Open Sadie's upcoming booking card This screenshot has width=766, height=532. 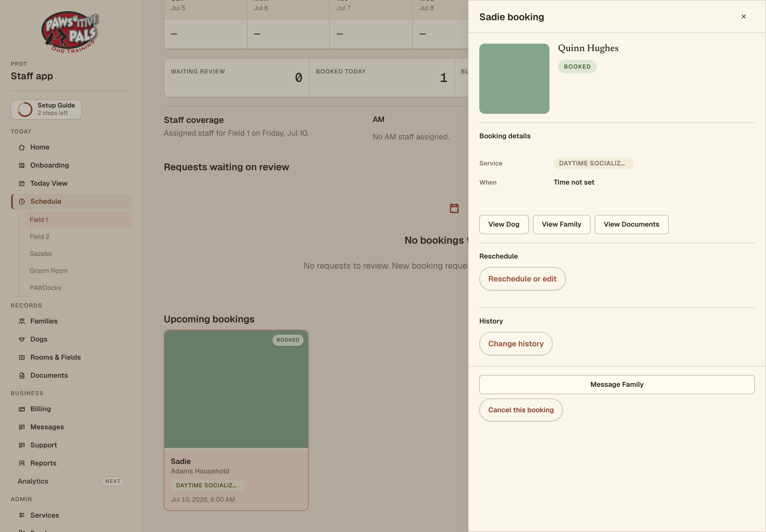click(x=236, y=420)
